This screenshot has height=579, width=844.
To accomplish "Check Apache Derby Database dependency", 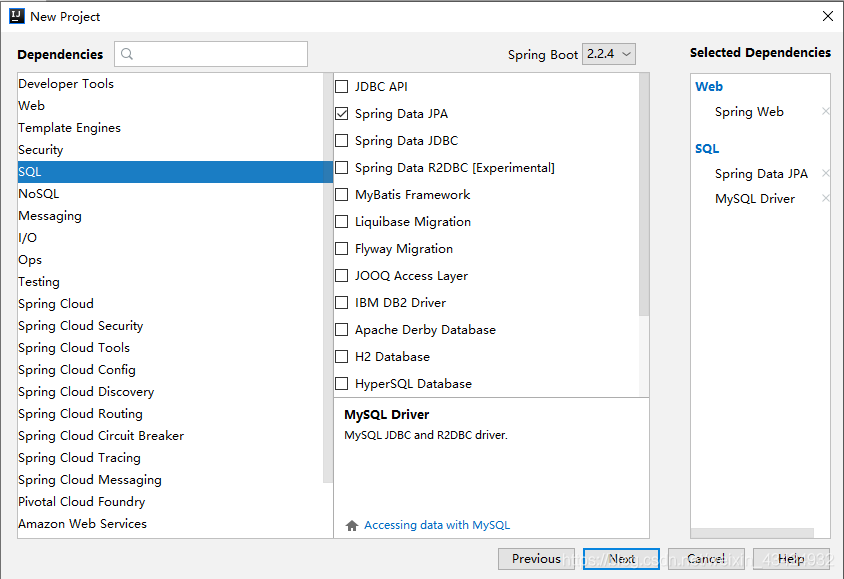I will 342,329.
